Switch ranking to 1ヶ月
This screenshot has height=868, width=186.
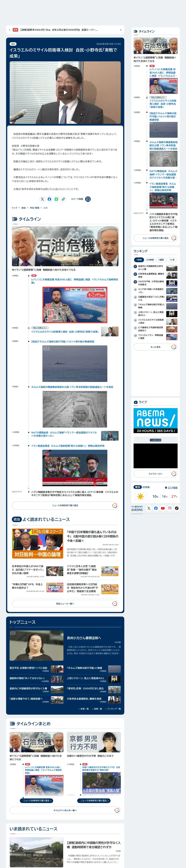(172, 260)
